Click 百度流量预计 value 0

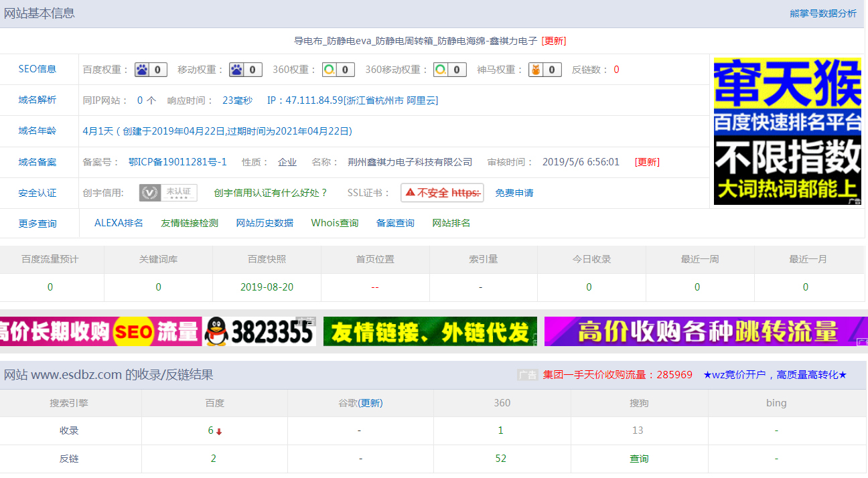tap(50, 287)
